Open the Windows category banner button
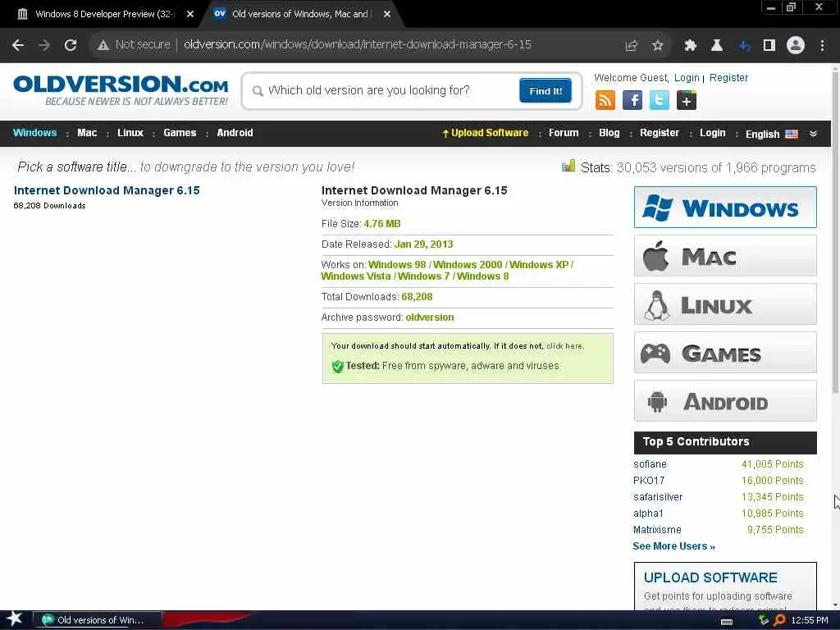Viewport: 840px width, 630px height. tap(725, 208)
